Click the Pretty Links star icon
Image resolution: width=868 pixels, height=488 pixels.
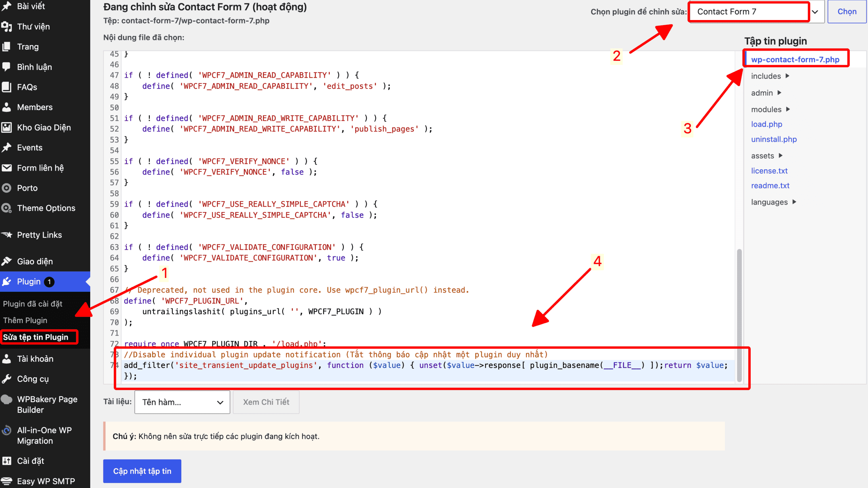click(7, 234)
